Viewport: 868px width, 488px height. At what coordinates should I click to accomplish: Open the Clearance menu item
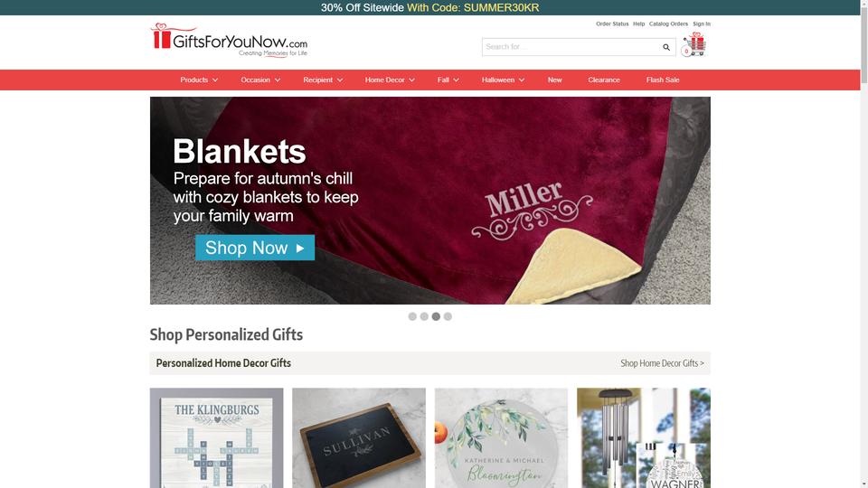coord(604,80)
